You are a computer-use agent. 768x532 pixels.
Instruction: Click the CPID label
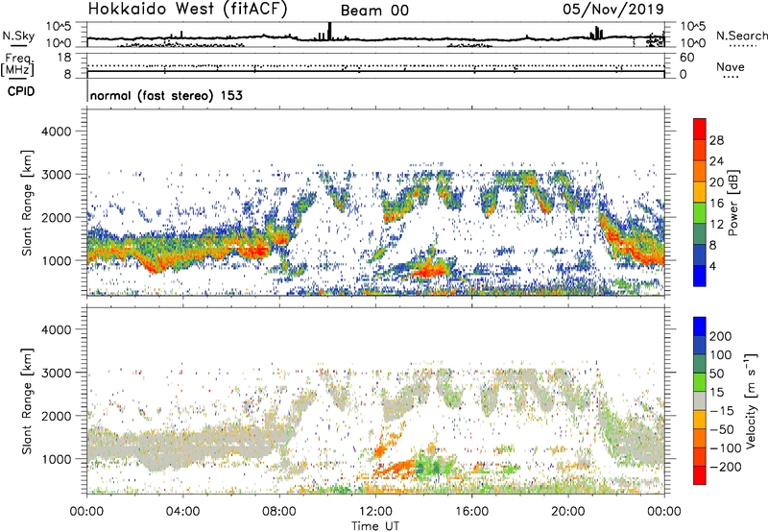point(21,91)
